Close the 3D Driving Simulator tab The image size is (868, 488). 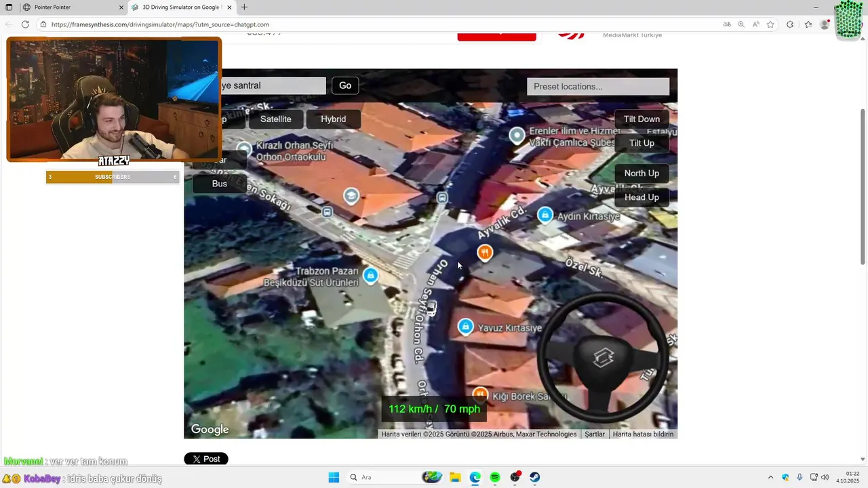pos(230,7)
